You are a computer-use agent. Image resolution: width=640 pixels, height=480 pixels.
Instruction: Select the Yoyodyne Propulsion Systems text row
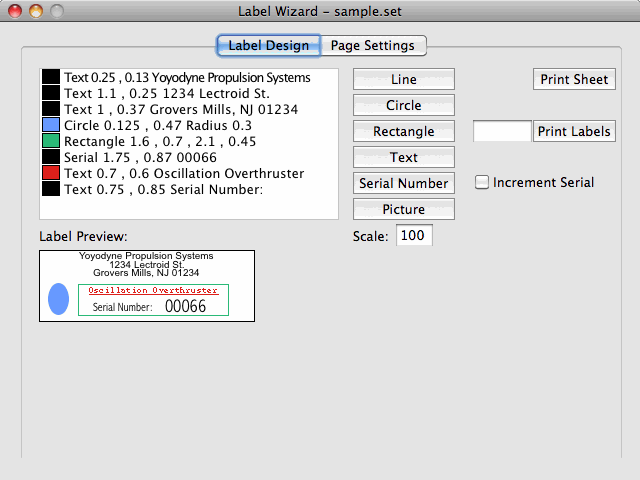187,77
